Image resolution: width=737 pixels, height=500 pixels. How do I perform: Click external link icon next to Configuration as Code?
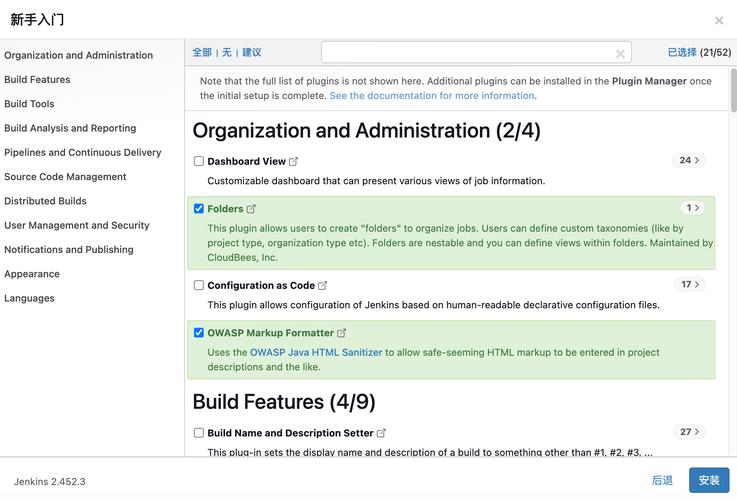point(323,286)
